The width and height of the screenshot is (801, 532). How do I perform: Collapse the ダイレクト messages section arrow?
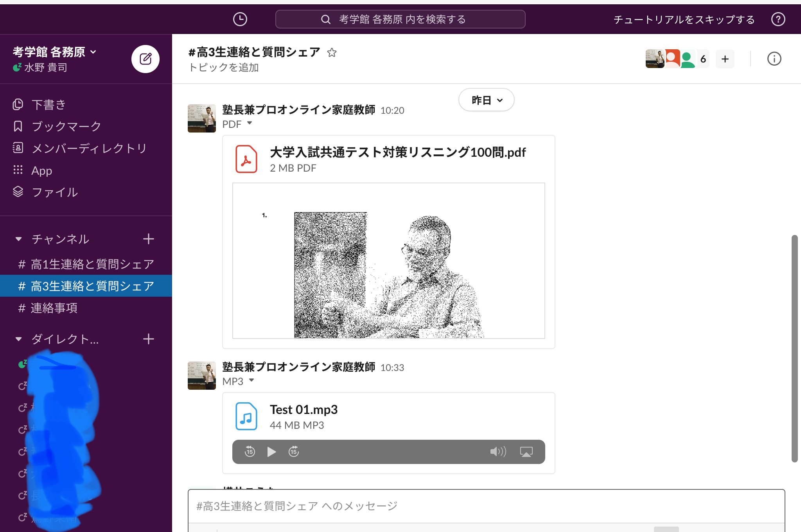coord(18,339)
